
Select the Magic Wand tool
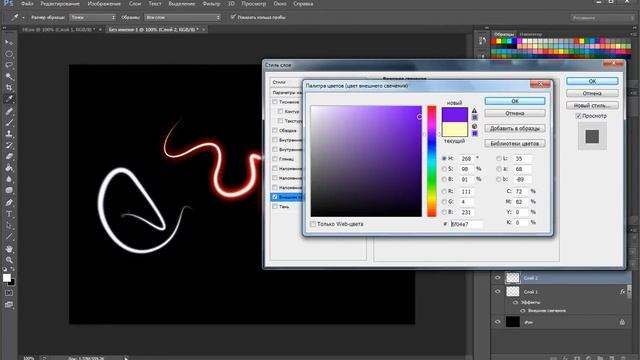(x=9, y=76)
